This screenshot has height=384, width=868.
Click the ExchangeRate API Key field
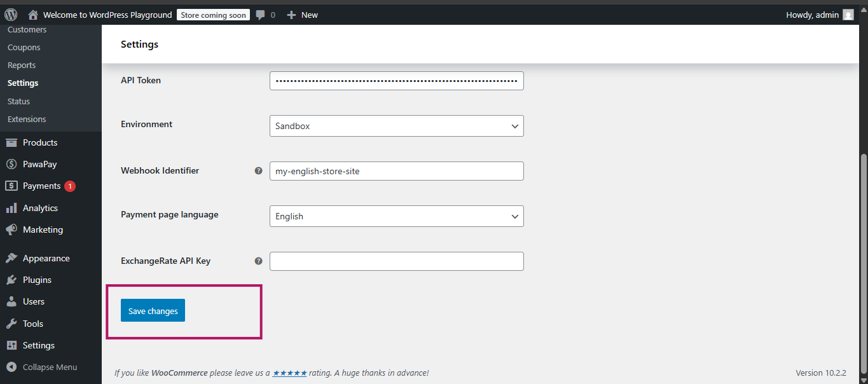[x=396, y=261]
